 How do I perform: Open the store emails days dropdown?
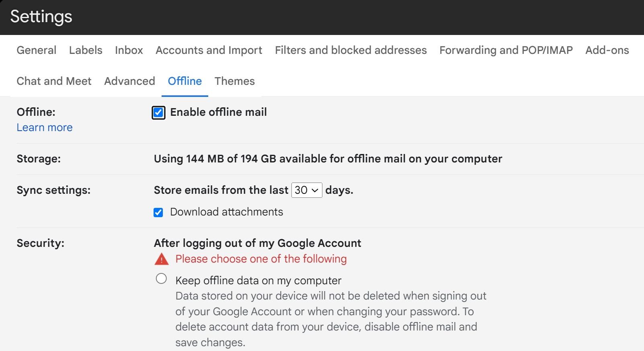pos(306,190)
